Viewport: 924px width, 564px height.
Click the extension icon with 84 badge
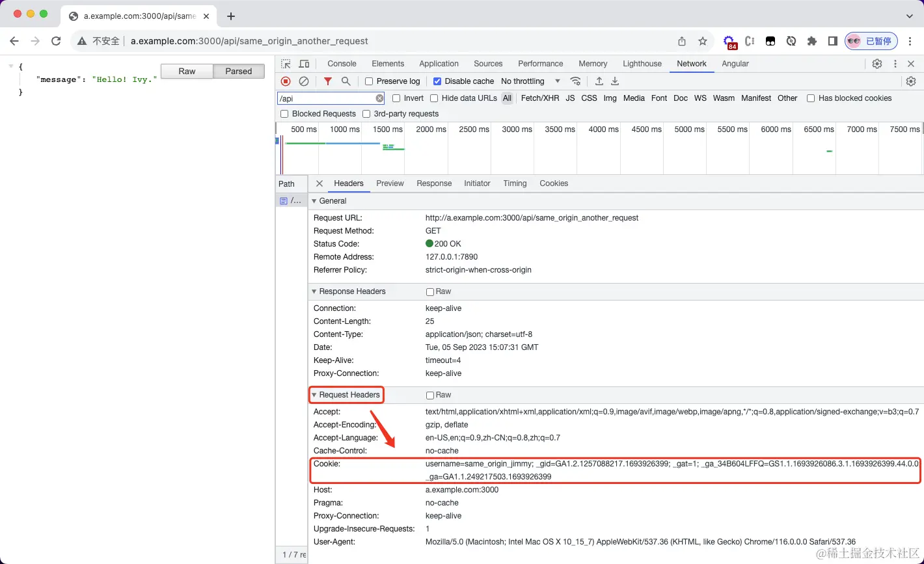[729, 42]
